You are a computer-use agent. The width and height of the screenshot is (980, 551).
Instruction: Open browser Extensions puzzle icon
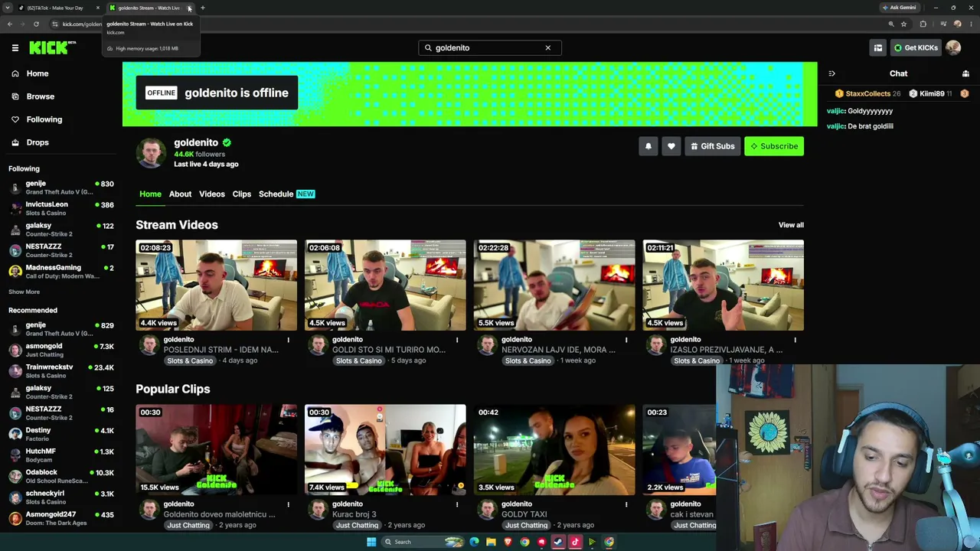coord(923,24)
